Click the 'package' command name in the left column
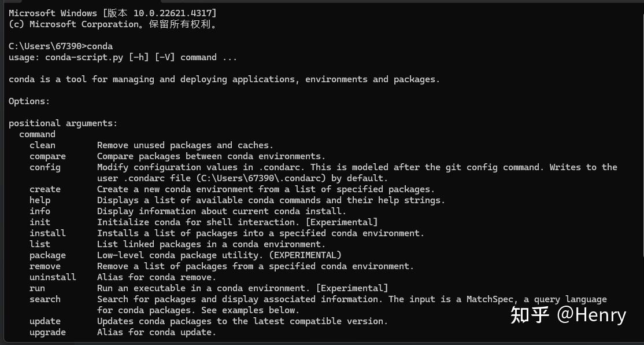 click(x=48, y=255)
